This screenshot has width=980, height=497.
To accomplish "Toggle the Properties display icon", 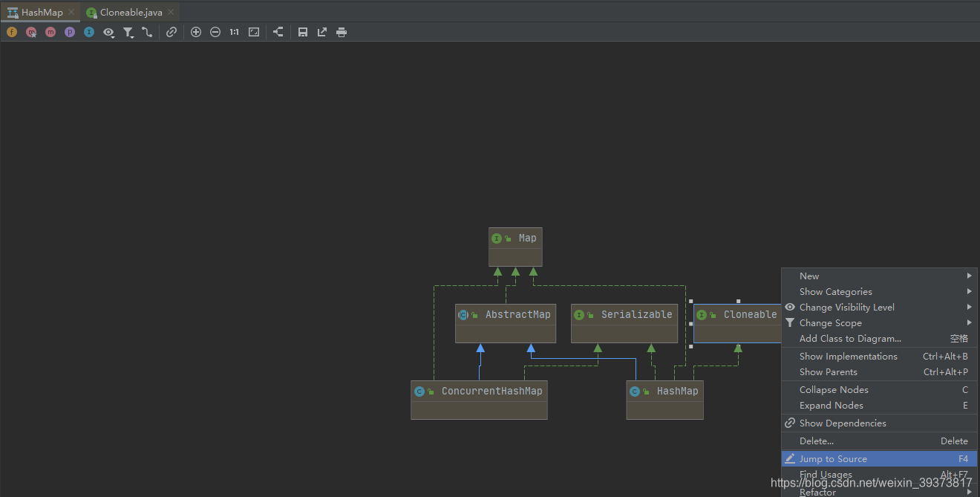I will [x=70, y=32].
